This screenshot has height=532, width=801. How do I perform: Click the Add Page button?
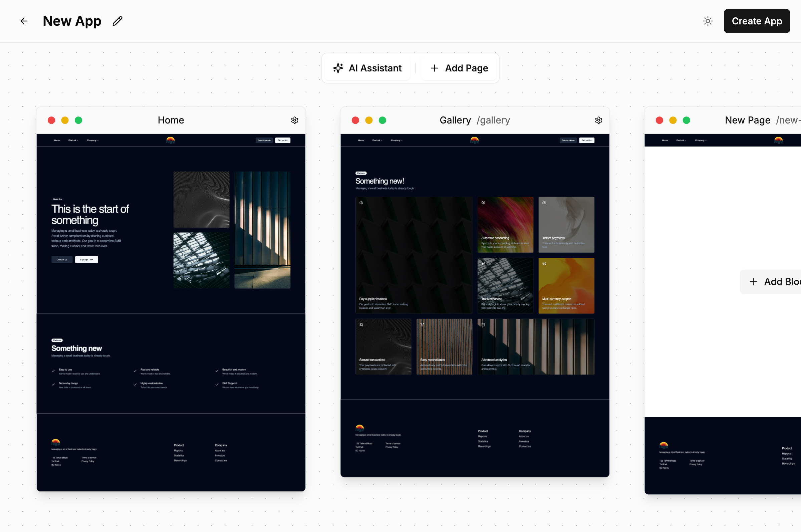[459, 68]
